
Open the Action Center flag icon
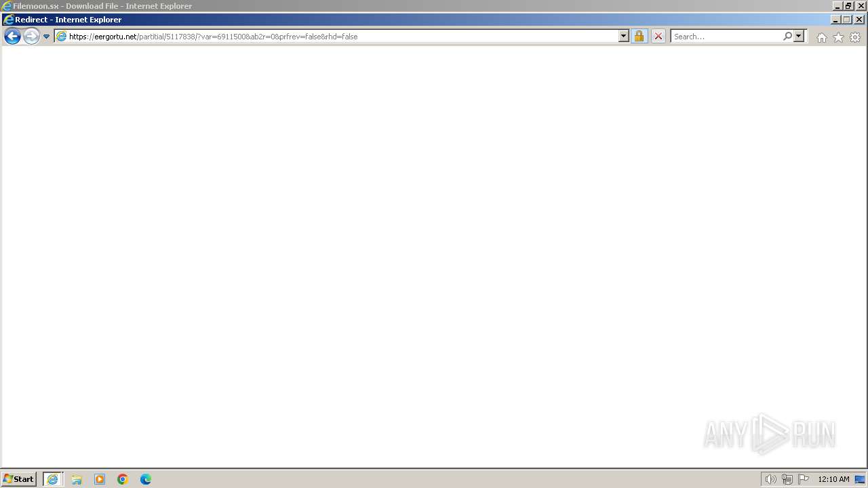tap(804, 479)
